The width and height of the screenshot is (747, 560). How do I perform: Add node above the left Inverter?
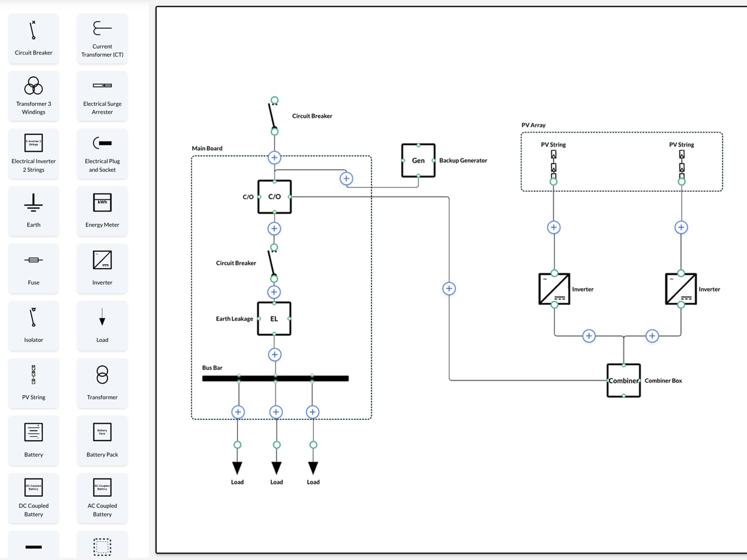(x=554, y=227)
